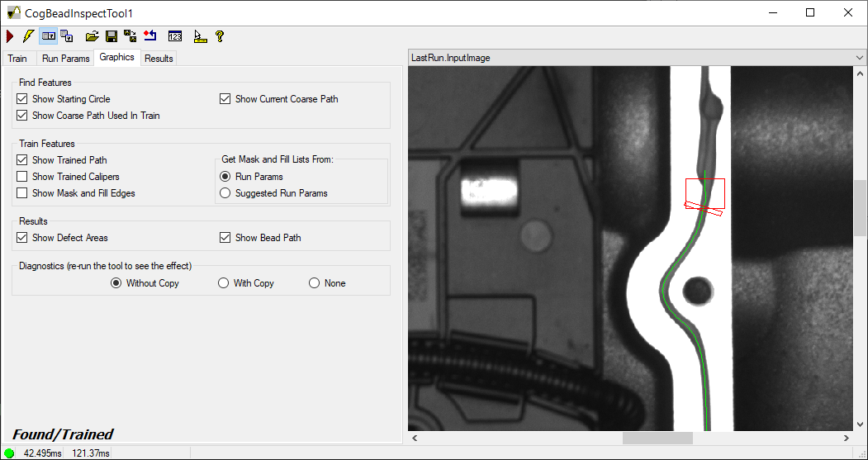Run the tool with the red arrow

pos(10,36)
